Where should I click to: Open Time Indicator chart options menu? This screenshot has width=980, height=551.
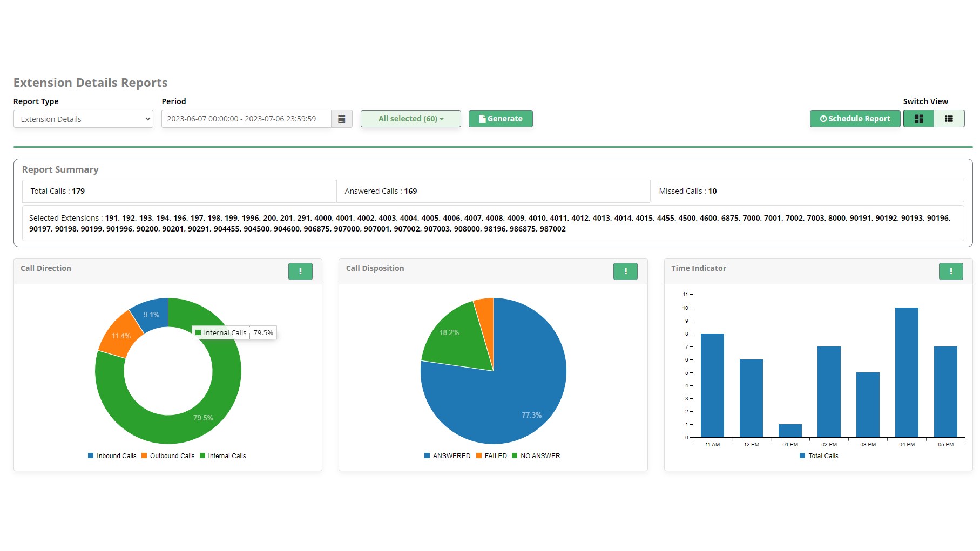click(x=951, y=271)
